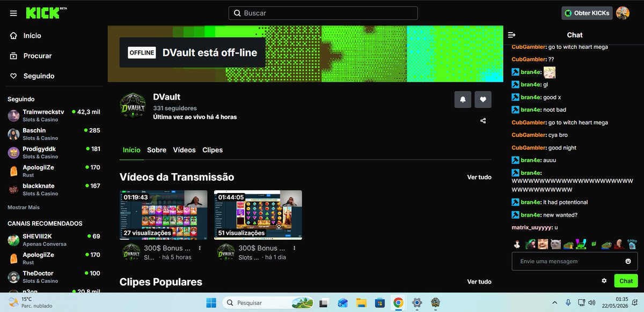Image resolution: width=644 pixels, height=312 pixels.
Task: Insert the laughing face emote
Action: (x=543, y=244)
